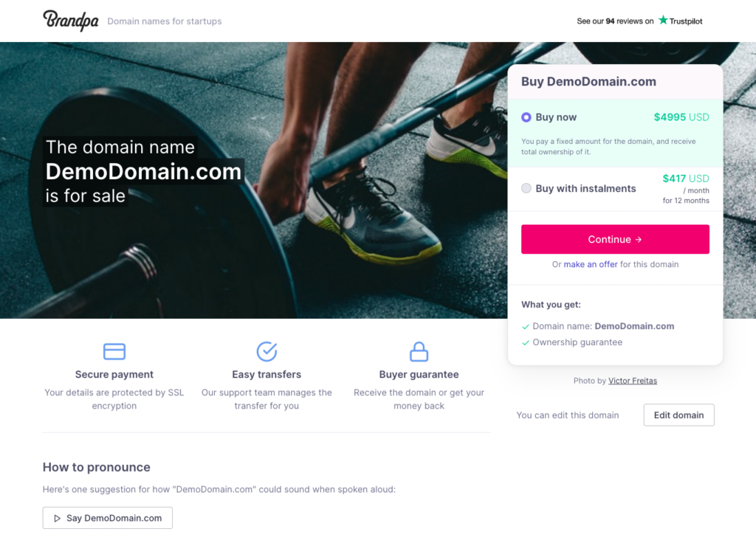This screenshot has height=540, width=756.
Task: Click the green check next to Domain name
Action: (526, 327)
